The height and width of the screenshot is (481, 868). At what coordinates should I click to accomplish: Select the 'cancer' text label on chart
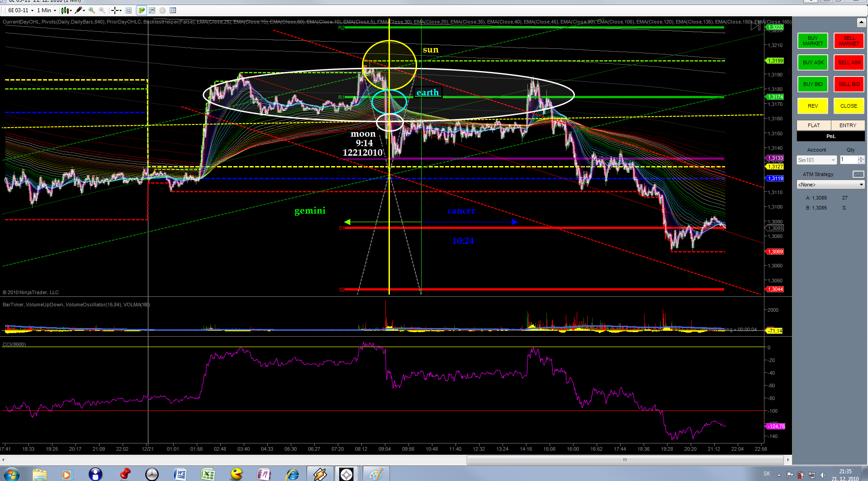461,210
